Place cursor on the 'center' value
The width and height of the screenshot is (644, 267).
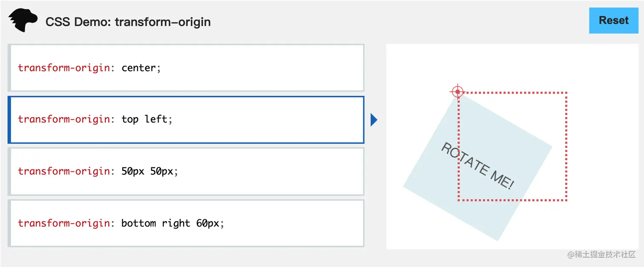pyautogui.click(x=138, y=68)
